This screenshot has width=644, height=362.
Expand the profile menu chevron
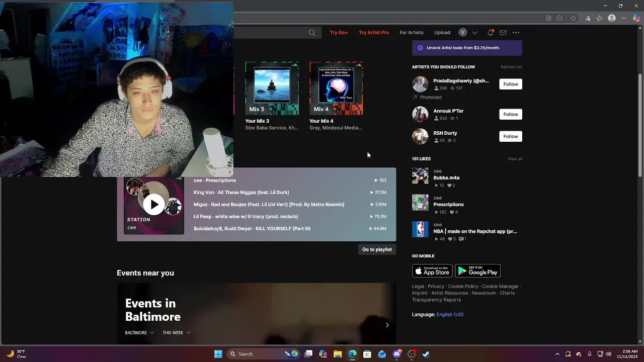474,33
